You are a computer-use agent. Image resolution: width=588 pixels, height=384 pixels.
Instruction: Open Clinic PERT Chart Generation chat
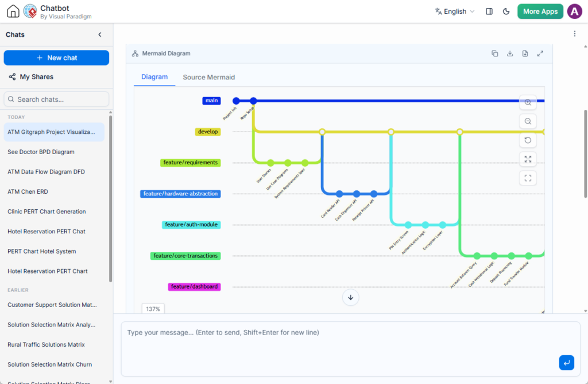54,212
